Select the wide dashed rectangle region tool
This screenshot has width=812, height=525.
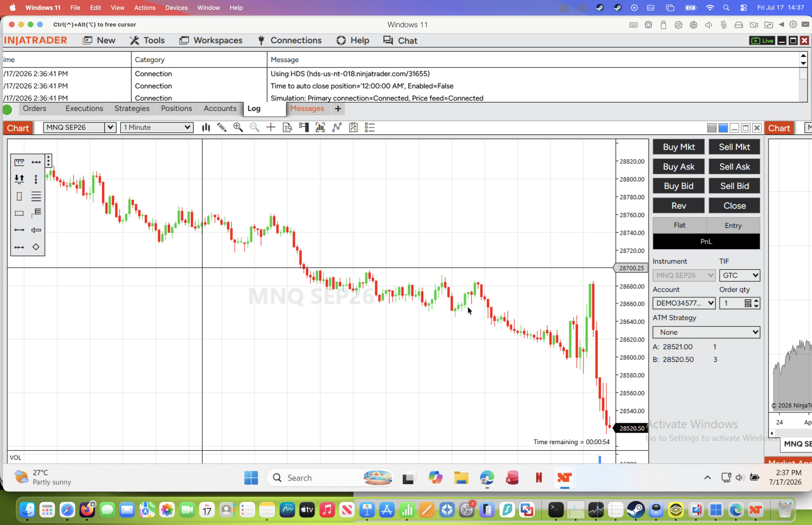tap(19, 213)
